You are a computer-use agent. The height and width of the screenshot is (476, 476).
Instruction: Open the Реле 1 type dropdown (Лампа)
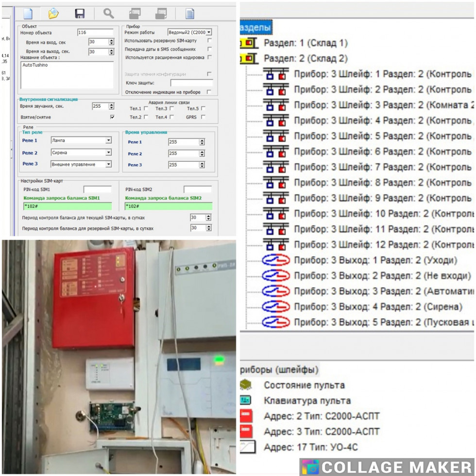coord(108,140)
